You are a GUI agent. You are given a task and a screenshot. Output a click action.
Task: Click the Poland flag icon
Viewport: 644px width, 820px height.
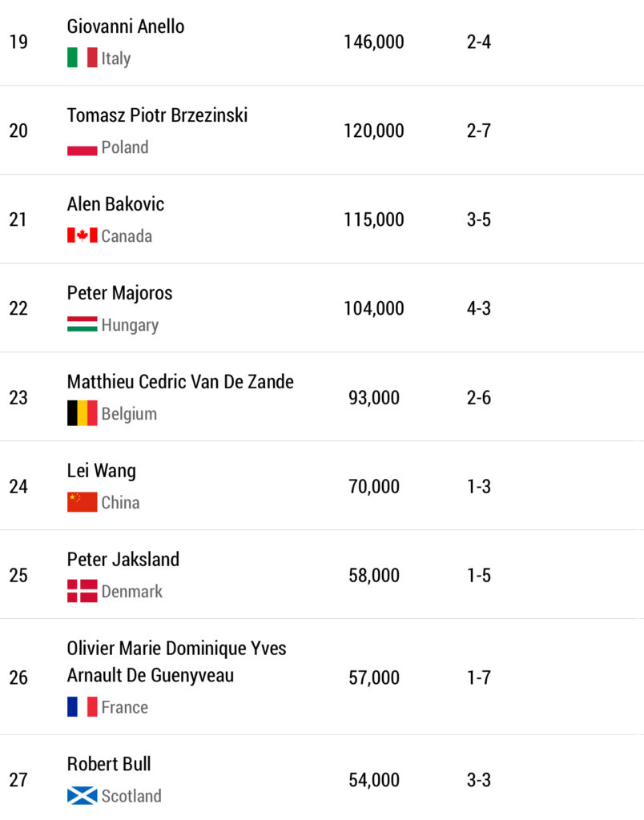pos(82,147)
